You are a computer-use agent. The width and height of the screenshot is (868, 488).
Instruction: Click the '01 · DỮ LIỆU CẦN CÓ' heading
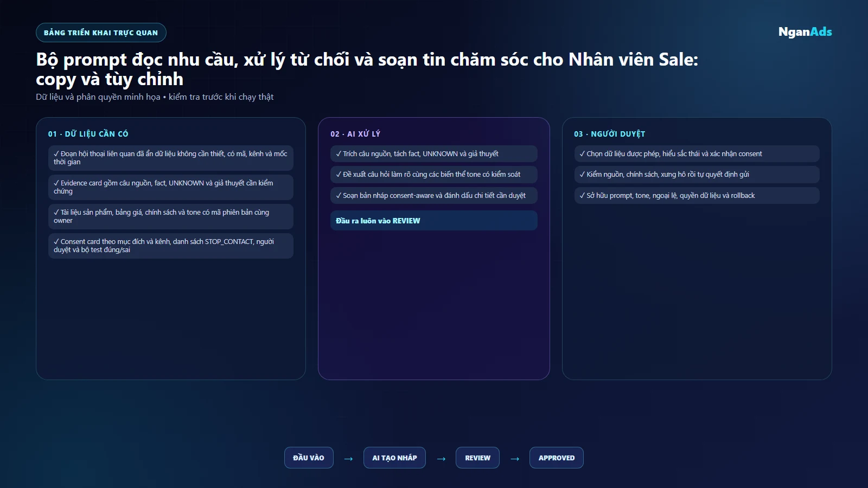88,134
